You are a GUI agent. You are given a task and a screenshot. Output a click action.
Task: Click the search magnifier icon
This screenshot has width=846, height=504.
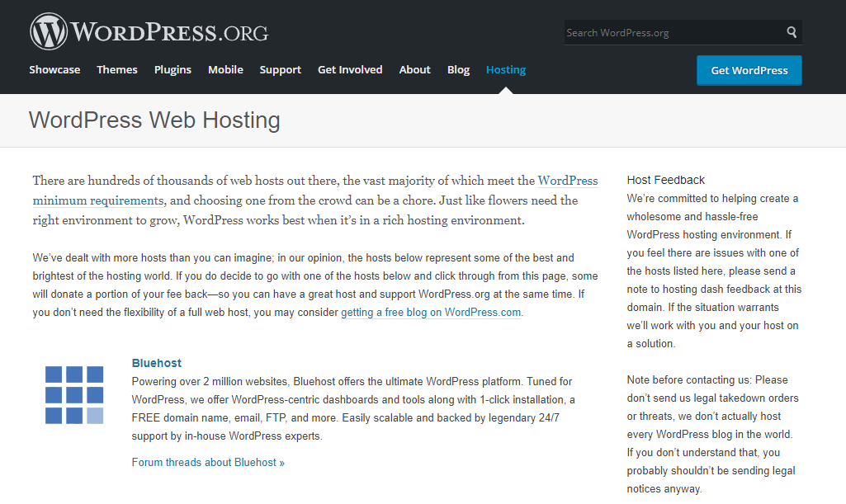pos(791,31)
